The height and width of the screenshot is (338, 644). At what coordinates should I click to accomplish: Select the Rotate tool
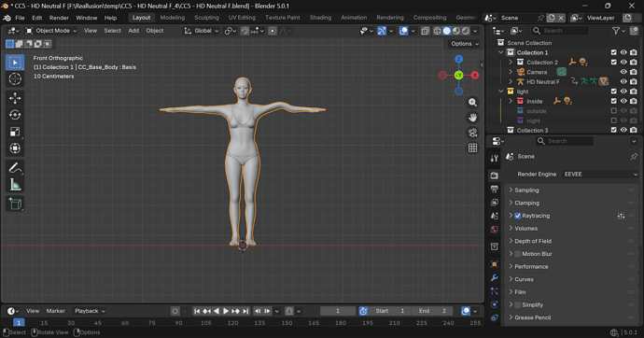(15, 115)
